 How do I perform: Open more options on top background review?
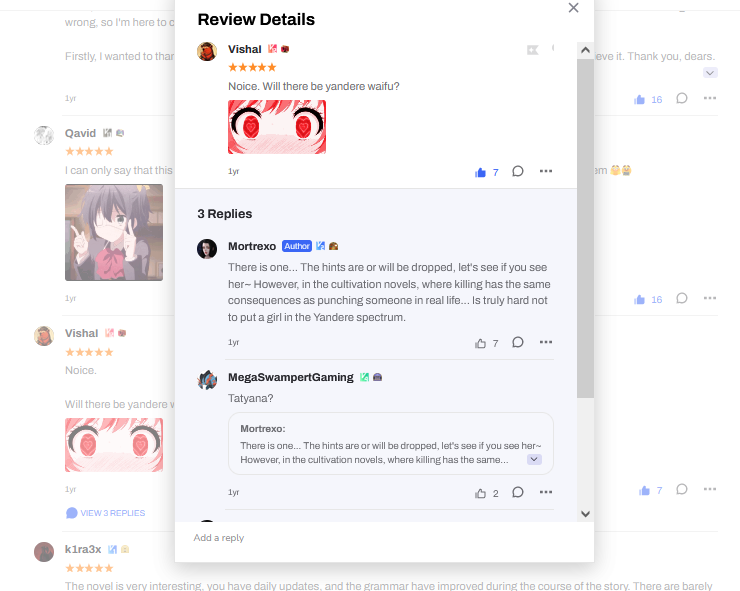pyautogui.click(x=710, y=98)
